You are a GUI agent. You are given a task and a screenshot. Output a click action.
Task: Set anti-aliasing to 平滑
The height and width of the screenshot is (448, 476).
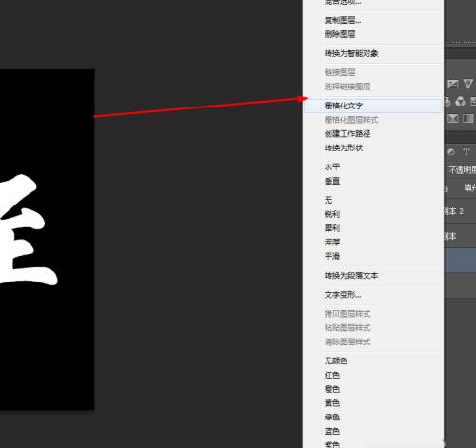(332, 256)
